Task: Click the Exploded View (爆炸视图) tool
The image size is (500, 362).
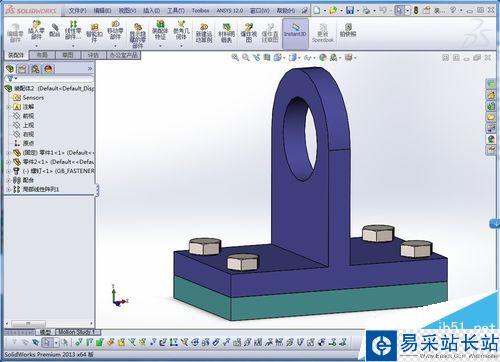Action: coord(249,33)
